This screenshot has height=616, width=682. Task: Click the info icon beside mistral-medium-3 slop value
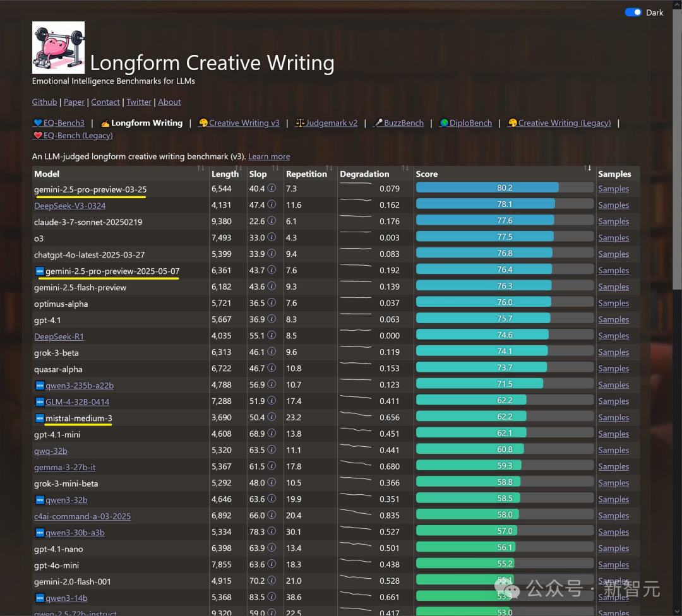tap(272, 417)
